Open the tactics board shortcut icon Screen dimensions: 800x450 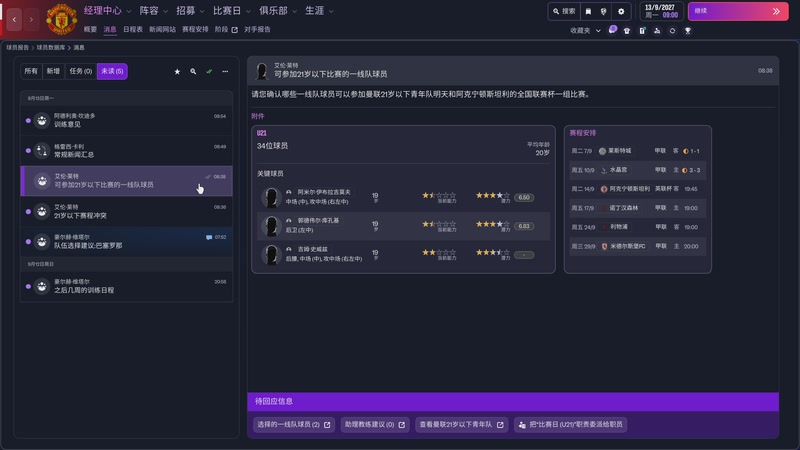pos(642,31)
